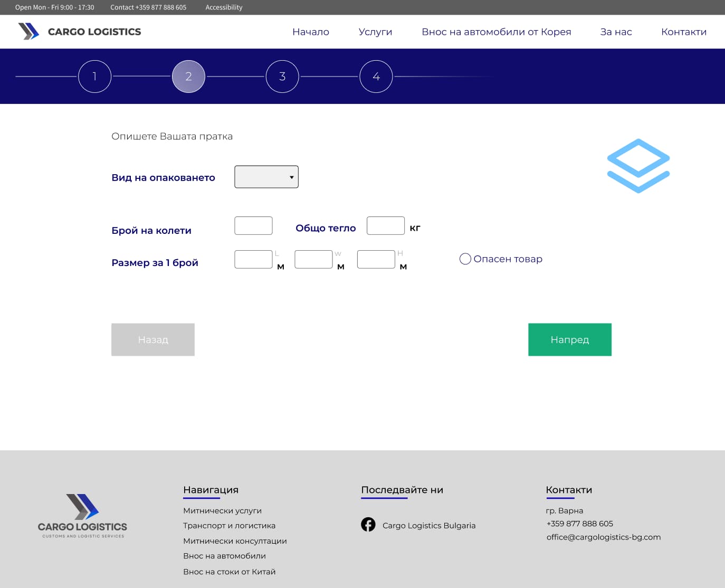Jump to step 3 circle

pyautogui.click(x=282, y=77)
